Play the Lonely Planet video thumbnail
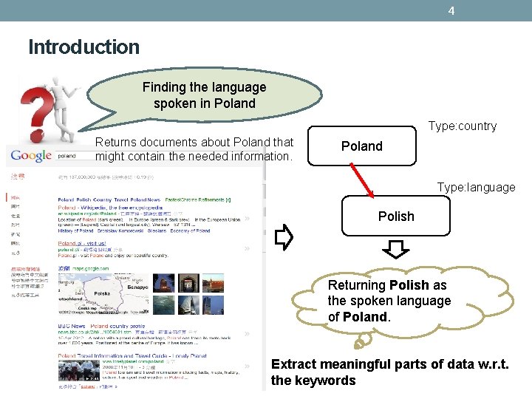The width and height of the screenshot is (532, 399). 79,370
